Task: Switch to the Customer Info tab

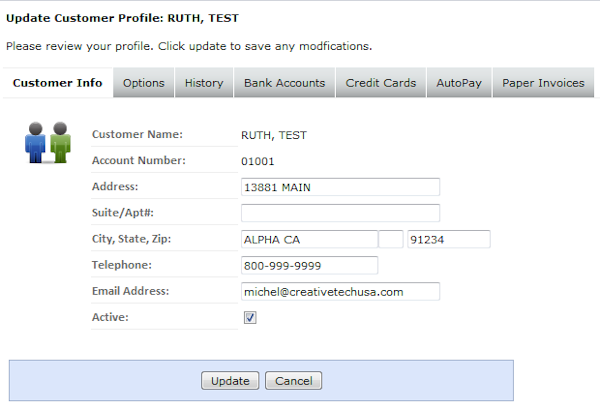Action: pyautogui.click(x=57, y=83)
